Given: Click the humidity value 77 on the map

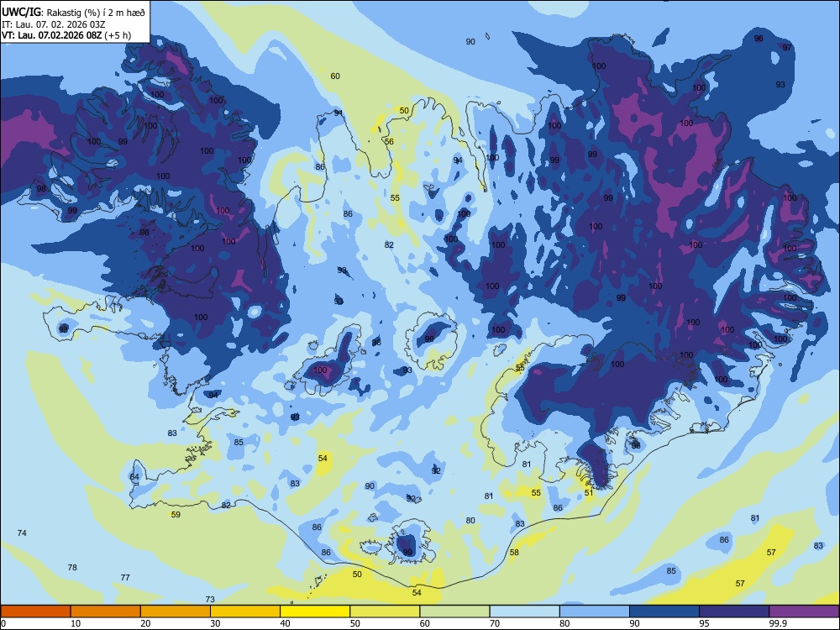Looking at the screenshot, I should (x=125, y=577).
